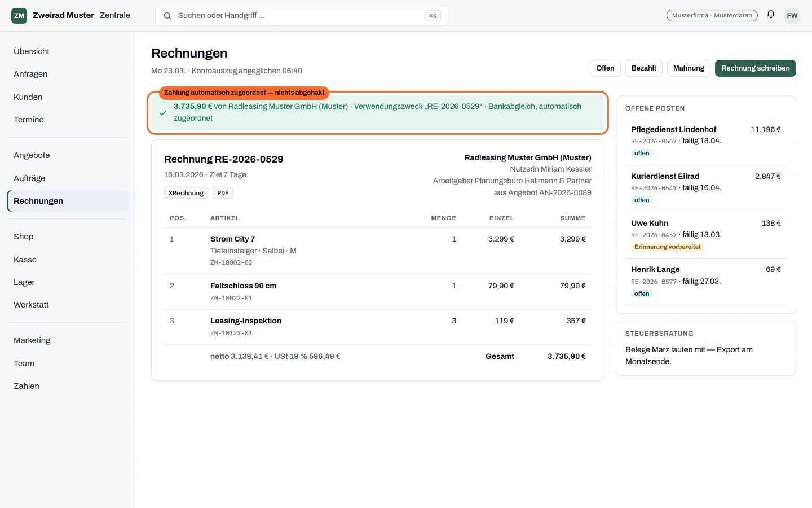Open Werkstatt in sidebar
The height and width of the screenshot is (508, 812).
pyautogui.click(x=68, y=305)
